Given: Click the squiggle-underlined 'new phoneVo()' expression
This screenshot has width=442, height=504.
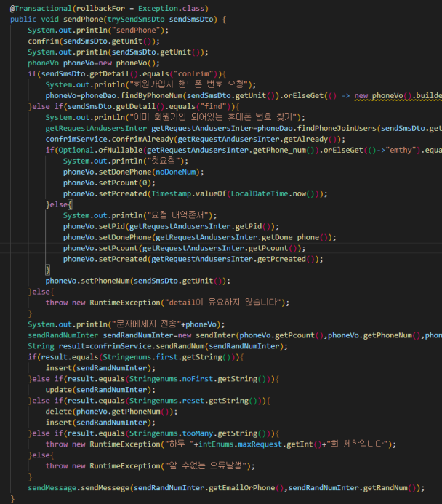Looking at the screenshot, I should [383, 96].
